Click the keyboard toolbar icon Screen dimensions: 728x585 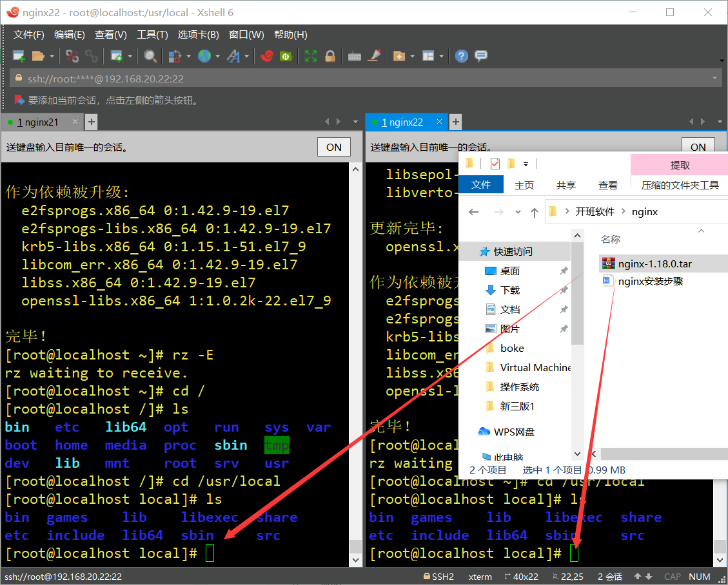click(x=355, y=56)
